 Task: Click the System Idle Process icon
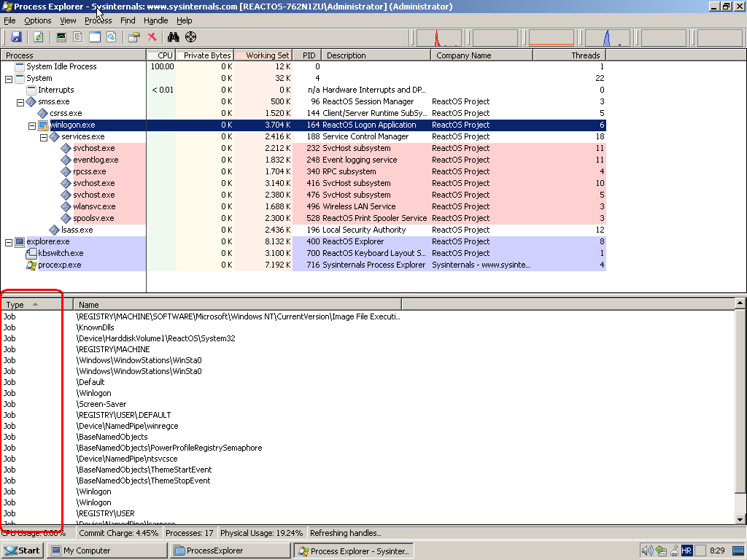point(20,66)
